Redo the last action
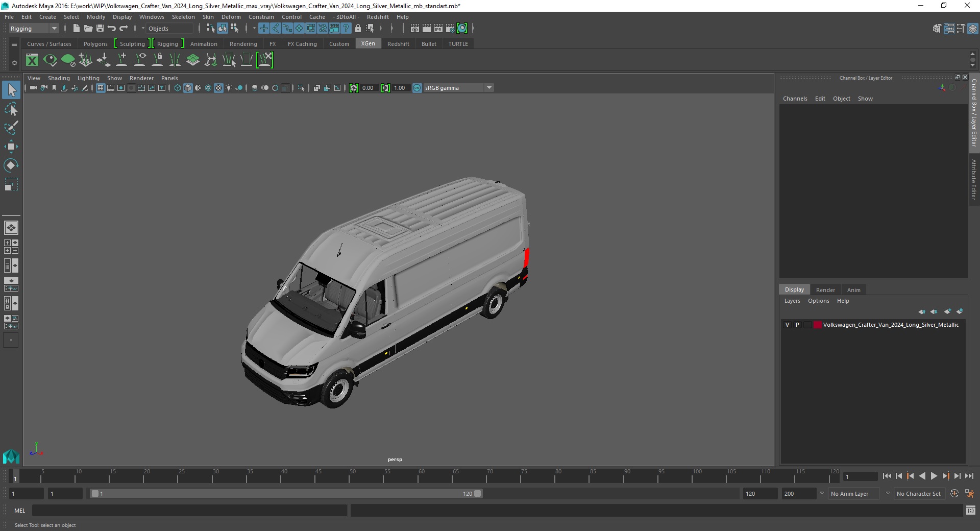 (124, 29)
